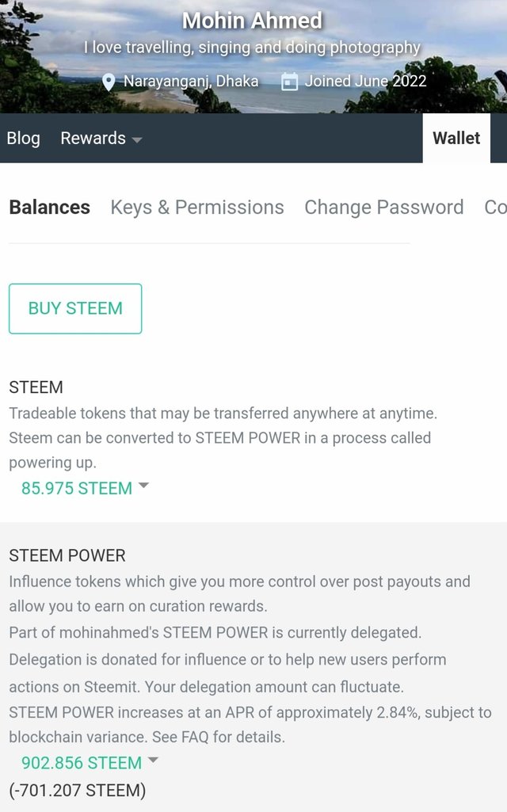Screen dimensions: 507x812
Task: Click the Mohin Ahmed profile name
Action: (252, 21)
